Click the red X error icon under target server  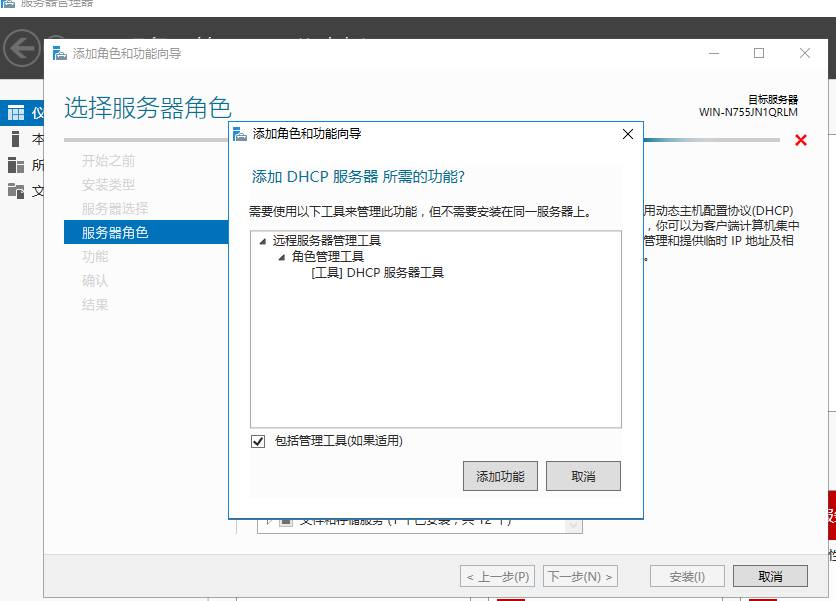tap(800, 141)
